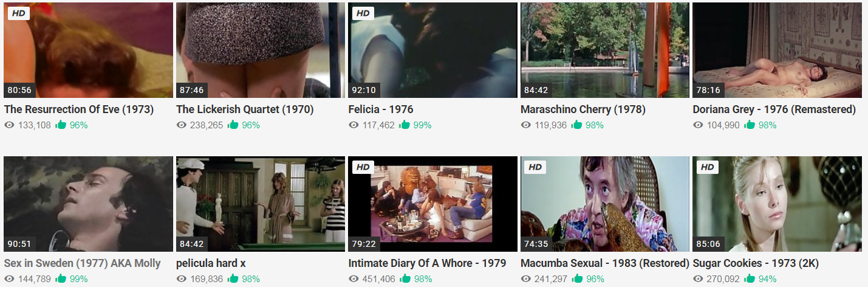Screen dimensions: 868x287
Task: Click the thumbs-up icon under Felicia - 1976
Action: tap(405, 125)
